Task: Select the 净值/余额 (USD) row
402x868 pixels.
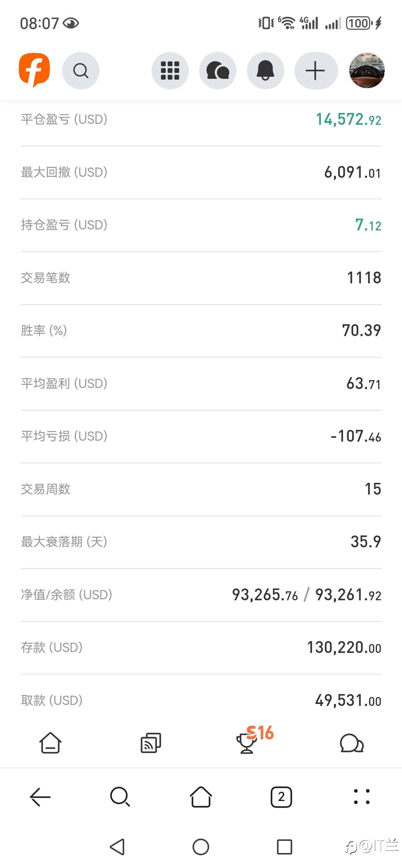Action: click(x=201, y=595)
